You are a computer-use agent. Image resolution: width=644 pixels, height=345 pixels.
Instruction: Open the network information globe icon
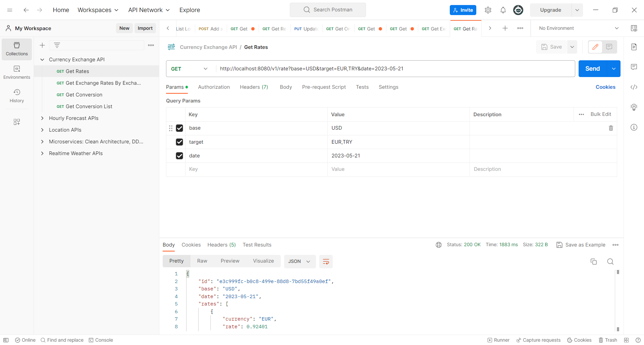coord(439,245)
